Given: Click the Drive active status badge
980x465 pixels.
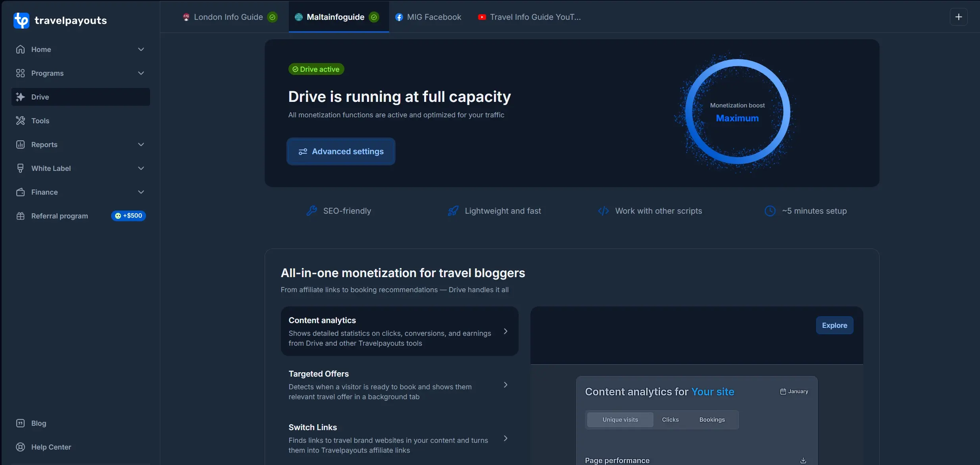Looking at the screenshot, I should coord(316,69).
